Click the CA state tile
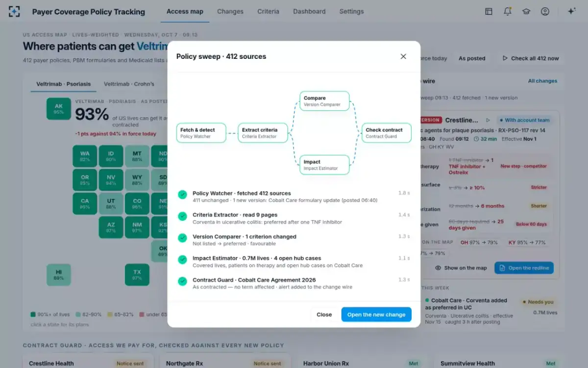 (85, 204)
